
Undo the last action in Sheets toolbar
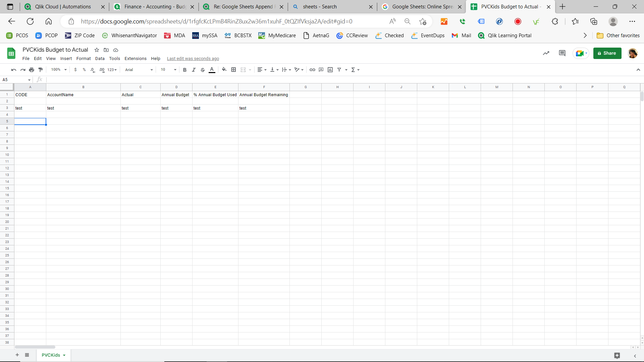14,70
